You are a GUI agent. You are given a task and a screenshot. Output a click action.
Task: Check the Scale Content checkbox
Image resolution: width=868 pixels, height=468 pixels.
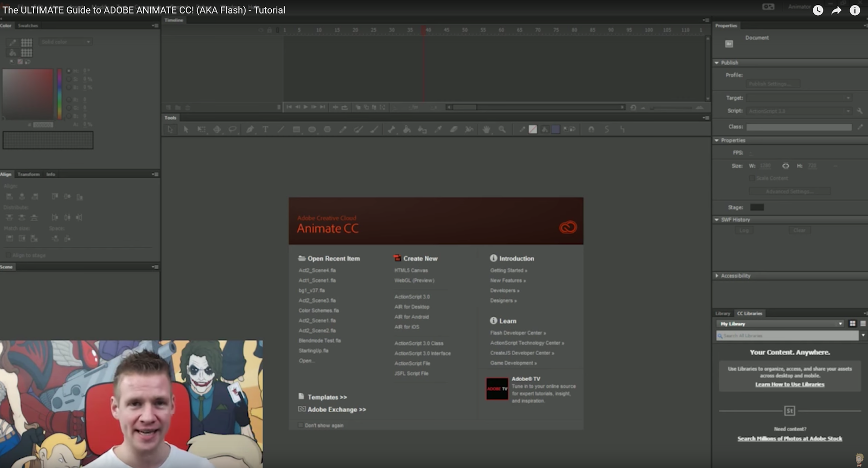point(751,178)
